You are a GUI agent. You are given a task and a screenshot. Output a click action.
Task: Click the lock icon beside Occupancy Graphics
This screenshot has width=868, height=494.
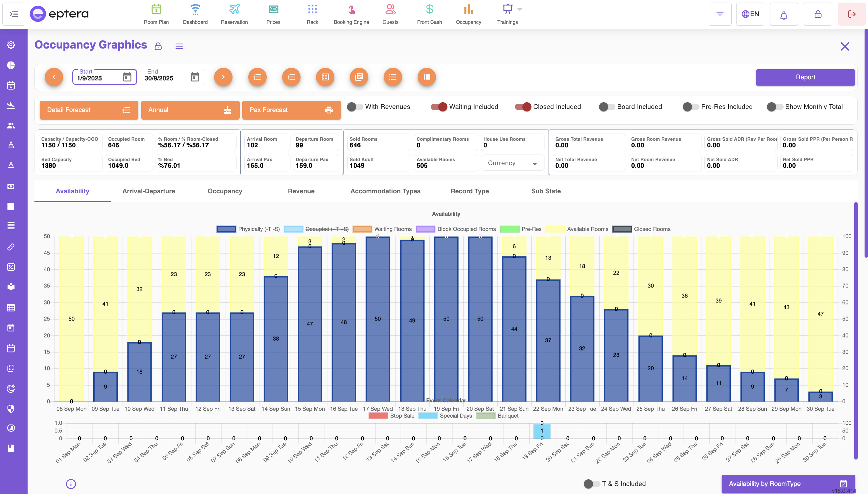[158, 47]
